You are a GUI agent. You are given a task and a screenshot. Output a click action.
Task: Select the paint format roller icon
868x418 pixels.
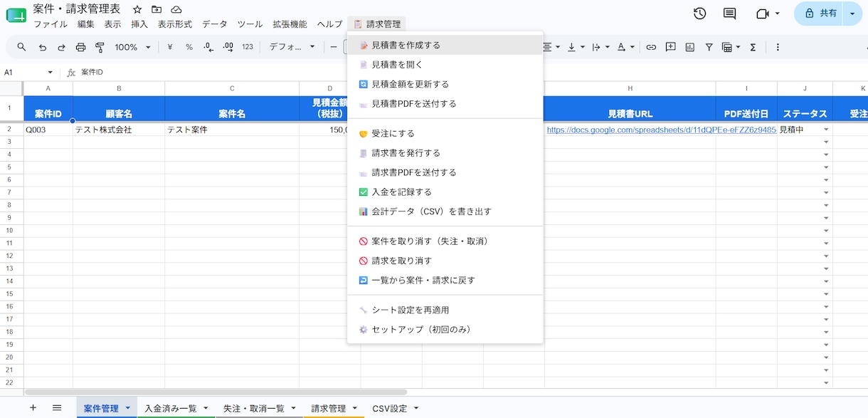pos(100,47)
